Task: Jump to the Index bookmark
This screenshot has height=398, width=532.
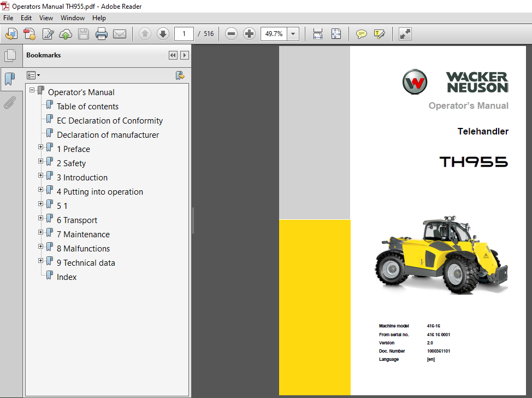Action: tap(67, 277)
